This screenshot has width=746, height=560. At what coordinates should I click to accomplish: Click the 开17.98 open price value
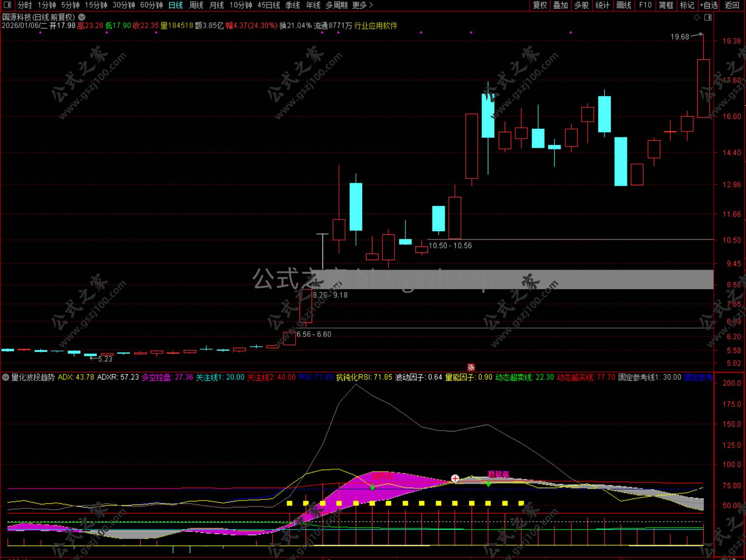pyautogui.click(x=62, y=26)
